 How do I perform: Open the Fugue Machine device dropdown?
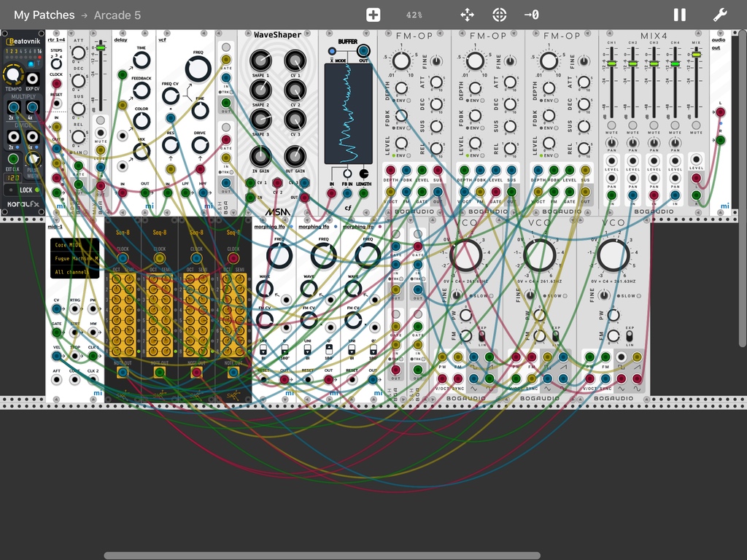click(x=75, y=258)
